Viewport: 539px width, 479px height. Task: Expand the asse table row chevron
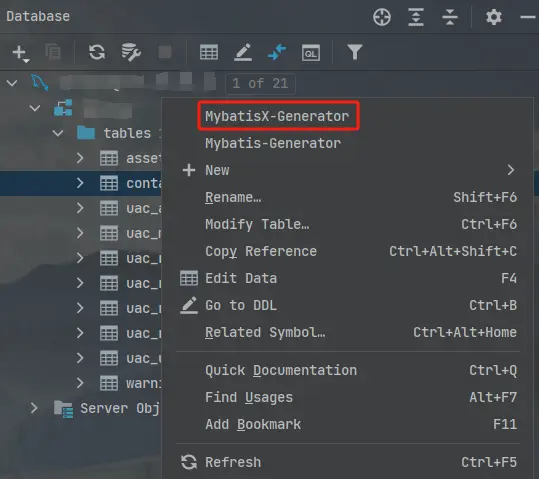tap(80, 158)
